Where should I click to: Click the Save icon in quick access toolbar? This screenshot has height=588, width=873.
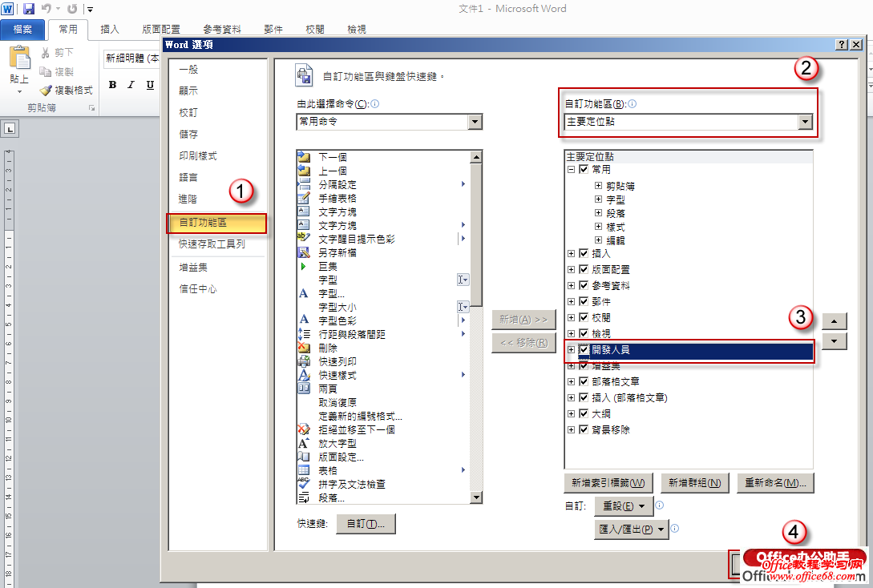[28, 8]
